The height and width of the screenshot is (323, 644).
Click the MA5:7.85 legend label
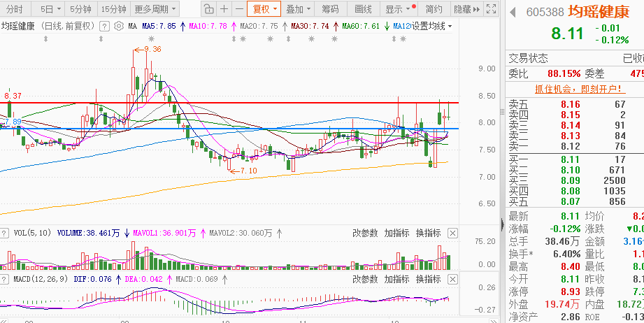click(159, 27)
